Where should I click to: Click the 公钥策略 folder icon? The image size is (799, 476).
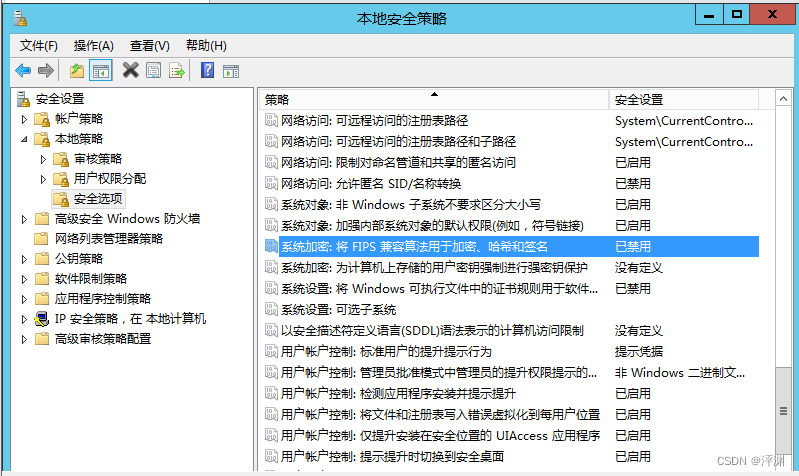pyautogui.click(x=42, y=259)
